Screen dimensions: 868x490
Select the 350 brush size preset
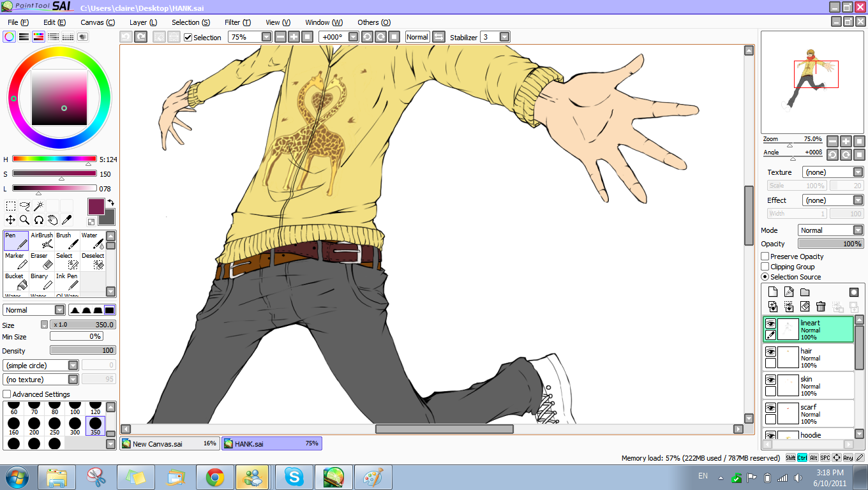95,426
